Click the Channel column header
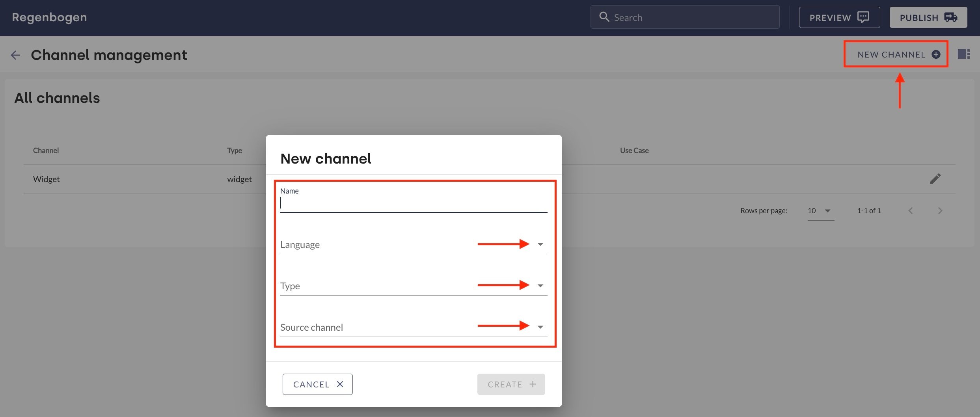Viewport: 980px width, 417px height. (x=46, y=151)
